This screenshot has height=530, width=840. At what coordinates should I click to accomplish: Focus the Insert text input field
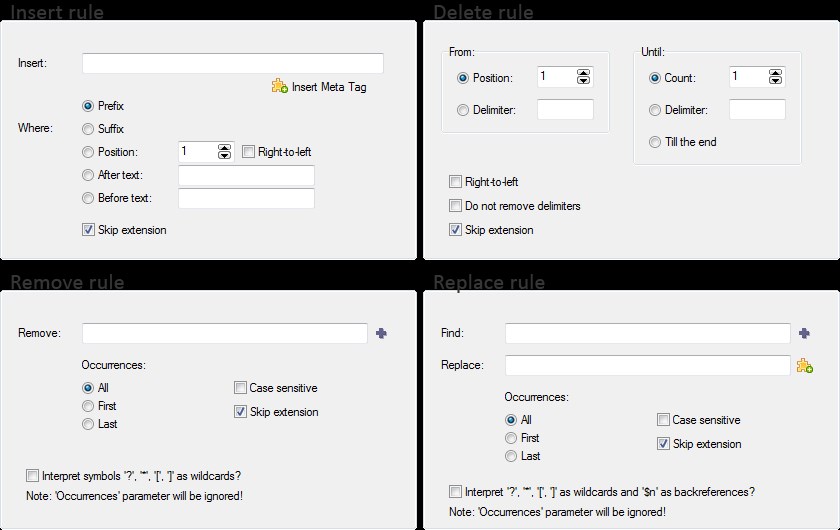tap(232, 63)
